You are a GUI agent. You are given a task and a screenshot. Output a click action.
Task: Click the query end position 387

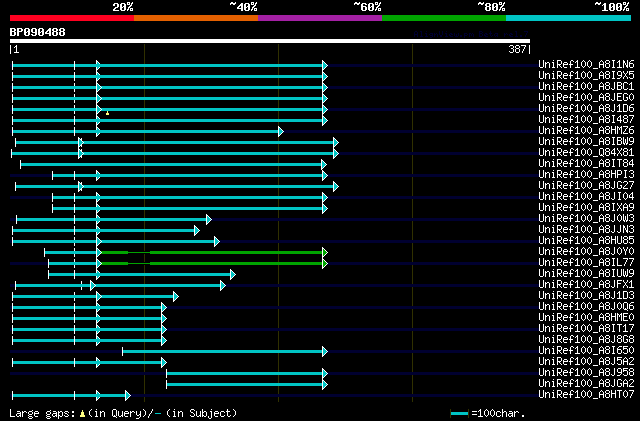[517, 49]
